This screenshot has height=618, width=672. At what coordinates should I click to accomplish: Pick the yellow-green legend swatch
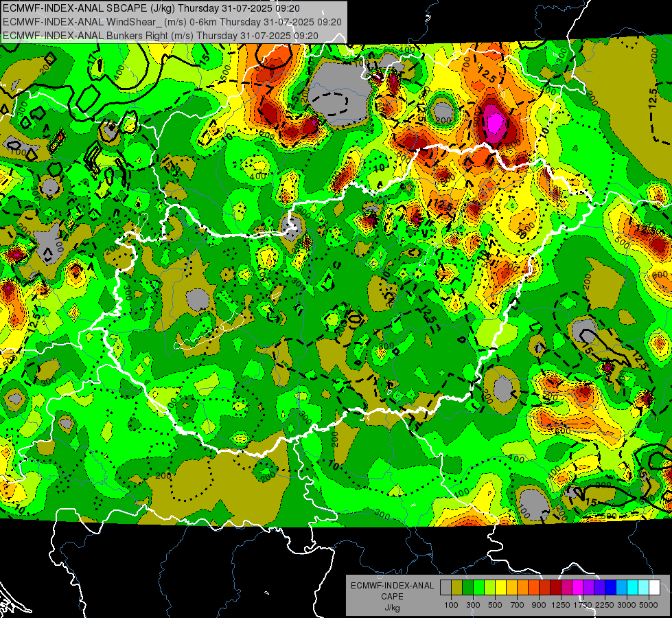pos(490,588)
